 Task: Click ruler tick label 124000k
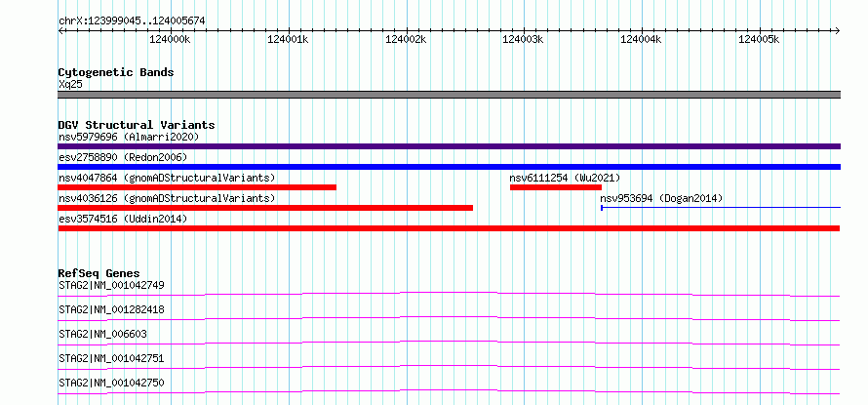(170, 39)
